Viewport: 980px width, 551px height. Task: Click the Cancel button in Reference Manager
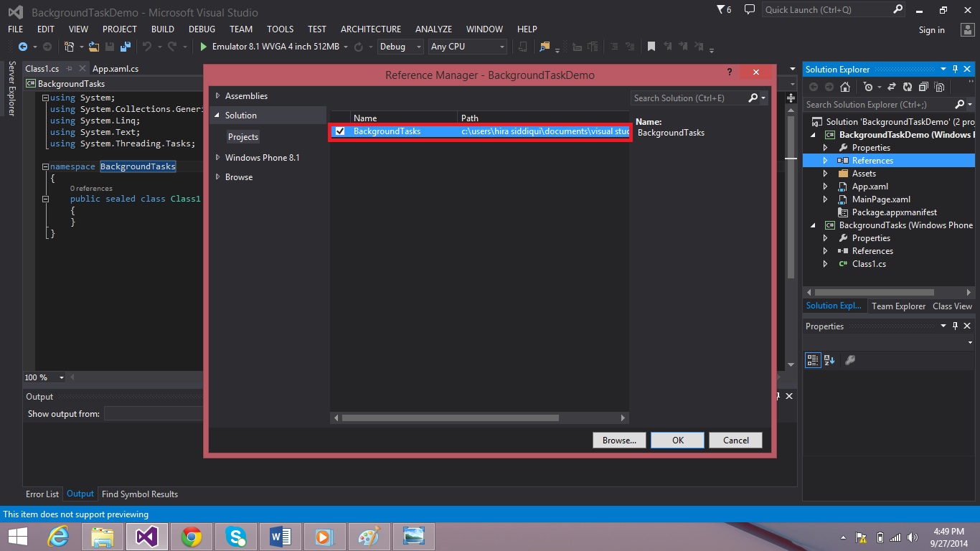coord(736,441)
